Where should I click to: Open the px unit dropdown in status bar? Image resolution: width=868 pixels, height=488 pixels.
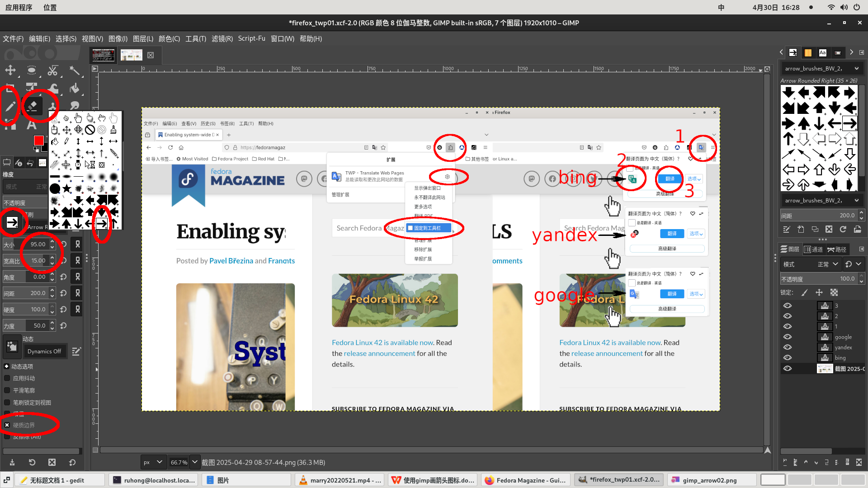coord(153,462)
